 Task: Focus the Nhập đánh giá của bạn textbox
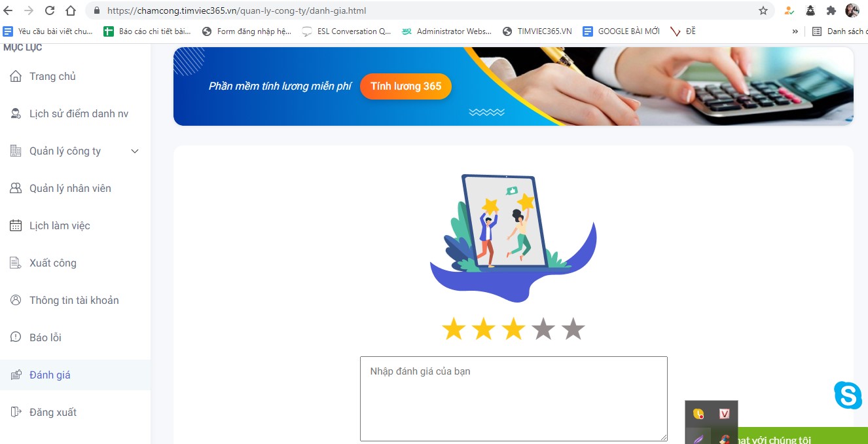click(514, 399)
